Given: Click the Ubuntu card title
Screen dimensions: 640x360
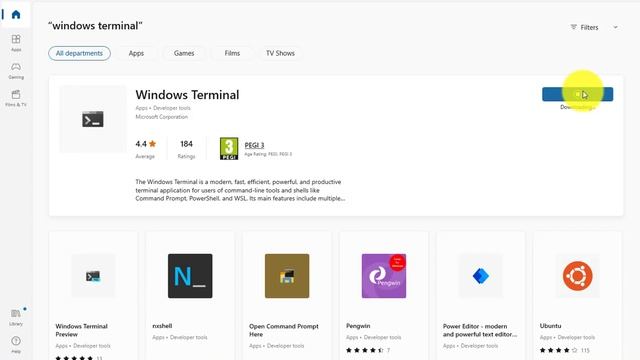Looking at the screenshot, I should pos(550,326).
